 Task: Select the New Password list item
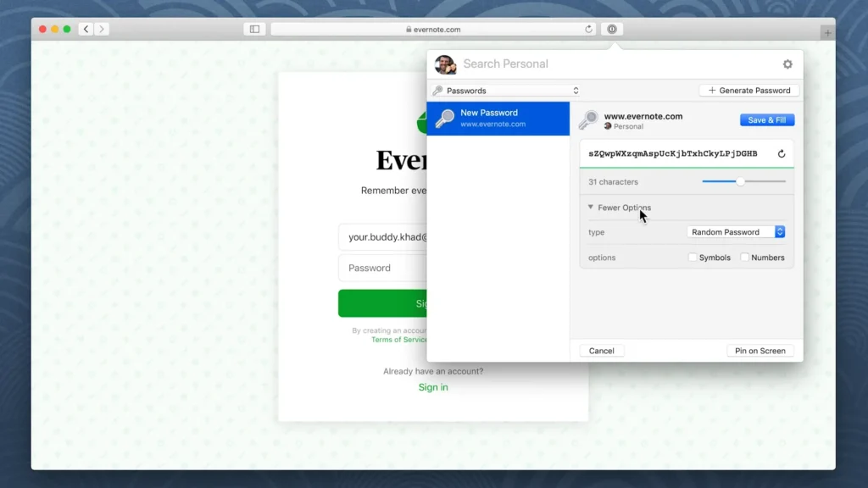tap(498, 119)
